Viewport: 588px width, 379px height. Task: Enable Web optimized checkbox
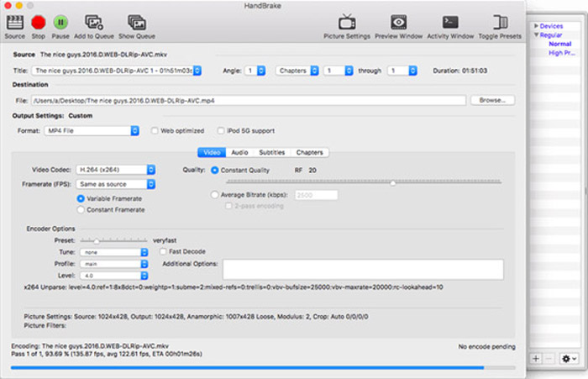click(155, 130)
